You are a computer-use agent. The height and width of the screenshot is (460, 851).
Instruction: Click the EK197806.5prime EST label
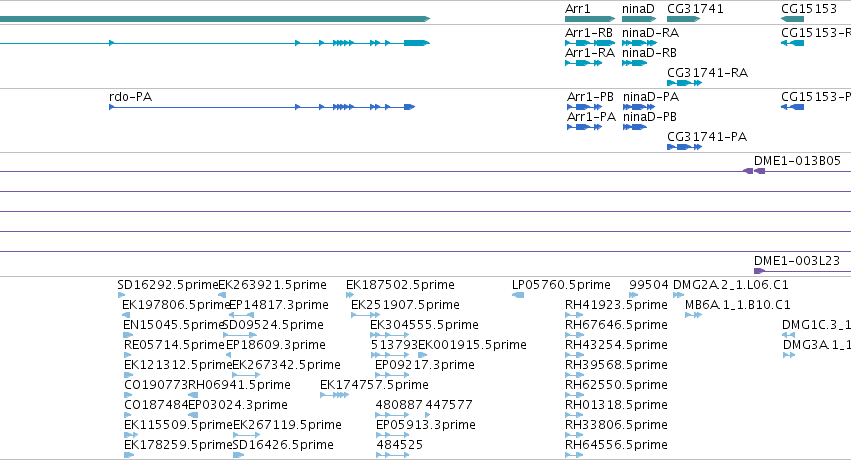pyautogui.click(x=175, y=305)
